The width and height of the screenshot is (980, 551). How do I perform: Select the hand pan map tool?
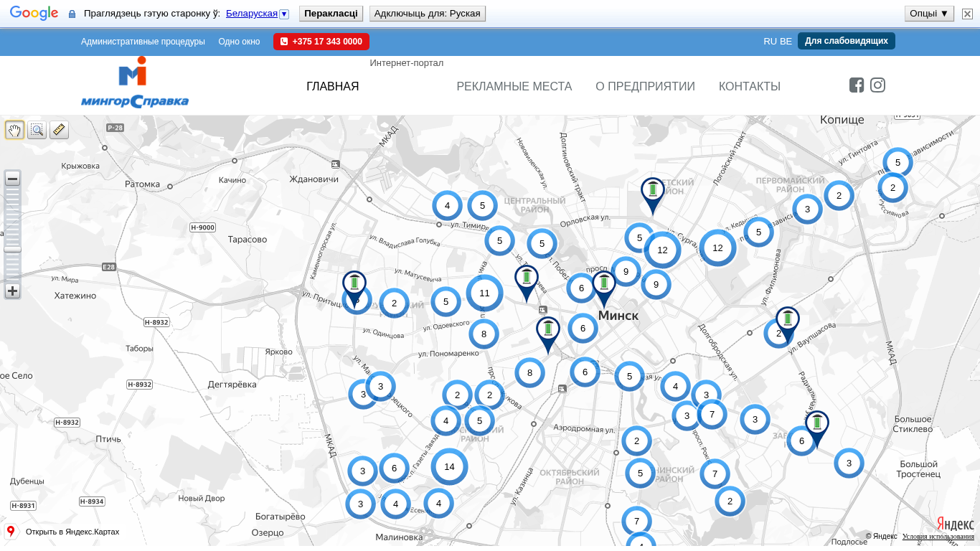[x=14, y=130]
